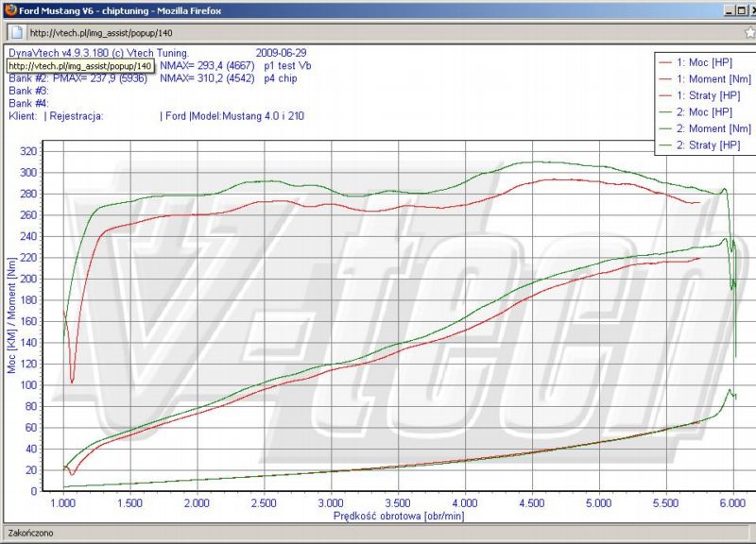This screenshot has width=756, height=544.
Task: Click the 2009-06-29 date on chart
Action: click(283, 53)
